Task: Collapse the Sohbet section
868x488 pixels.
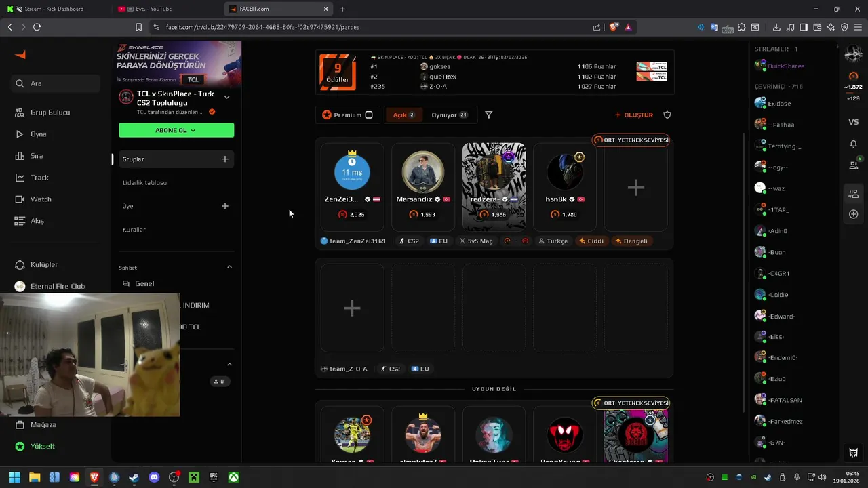Action: click(x=229, y=267)
